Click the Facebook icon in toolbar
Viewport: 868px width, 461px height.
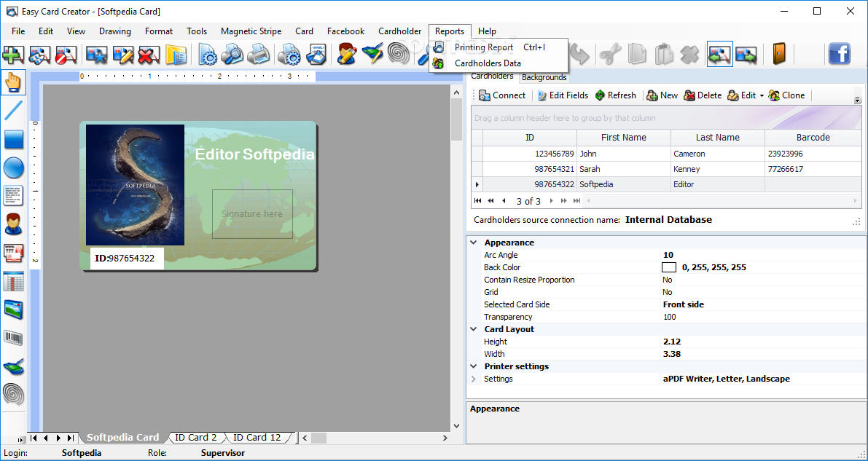[840, 54]
